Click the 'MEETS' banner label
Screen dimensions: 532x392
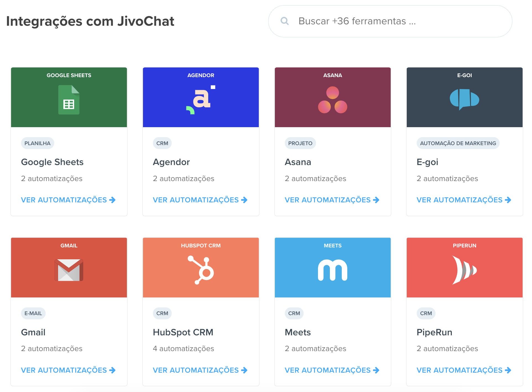click(333, 245)
